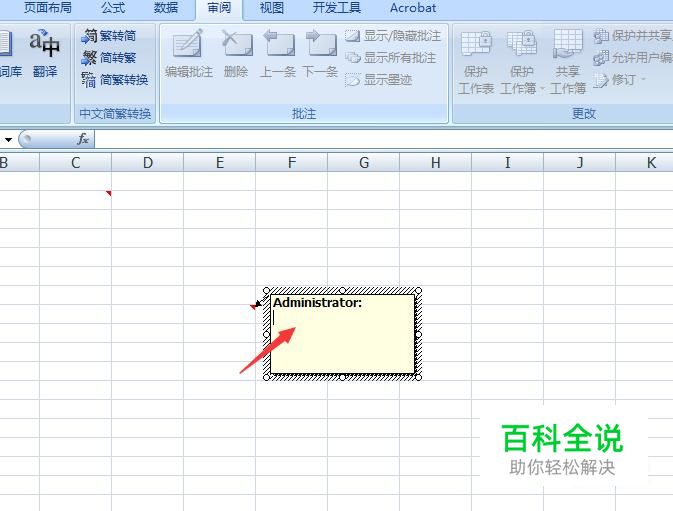Click the 词库 research icon
The height and width of the screenshot is (511, 673).
[x=9, y=53]
